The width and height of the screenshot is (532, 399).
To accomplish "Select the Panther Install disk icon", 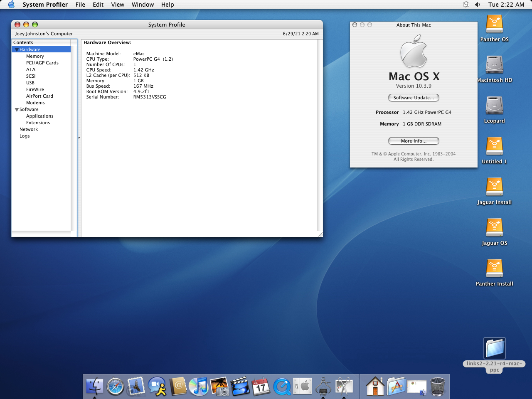I will [x=494, y=269].
